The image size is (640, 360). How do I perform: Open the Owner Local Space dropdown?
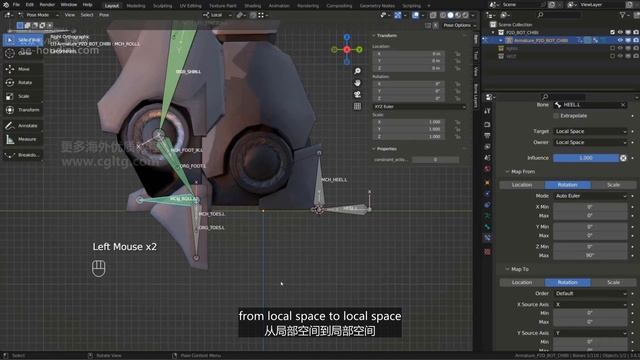[590, 142]
